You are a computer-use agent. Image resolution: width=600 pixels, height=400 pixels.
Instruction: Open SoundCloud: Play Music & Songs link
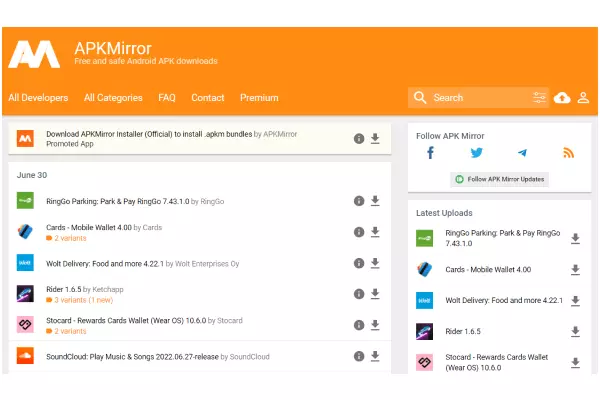pyautogui.click(x=132, y=357)
